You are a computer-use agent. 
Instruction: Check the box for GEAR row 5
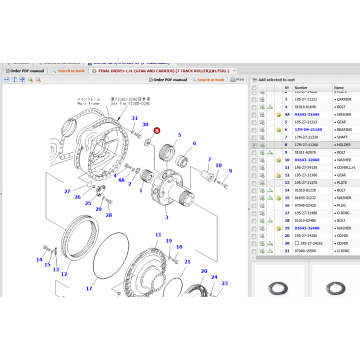[254, 122]
